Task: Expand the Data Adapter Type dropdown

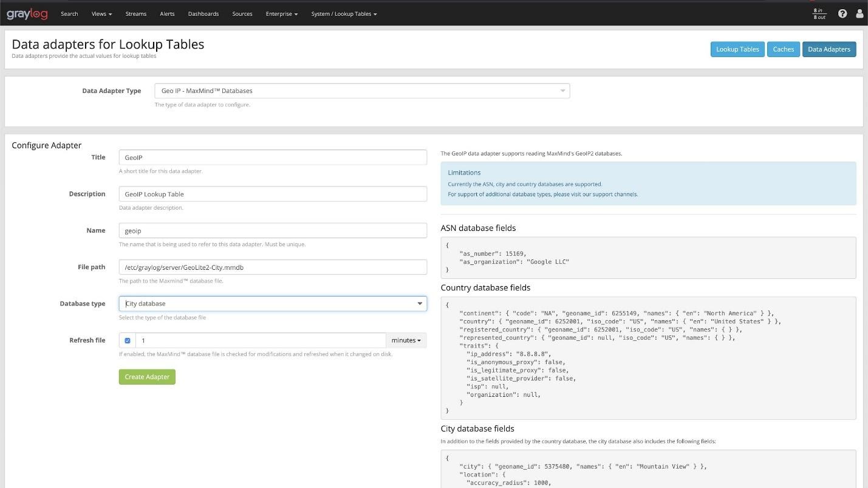Action: (x=362, y=91)
